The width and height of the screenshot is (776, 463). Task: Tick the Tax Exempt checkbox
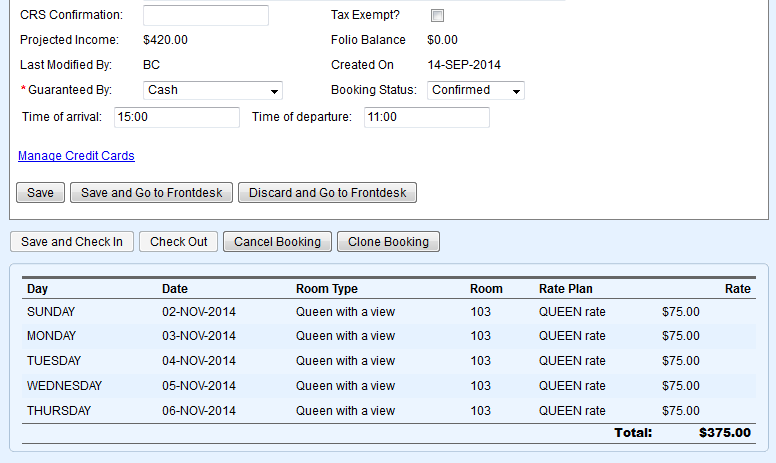[x=437, y=15]
